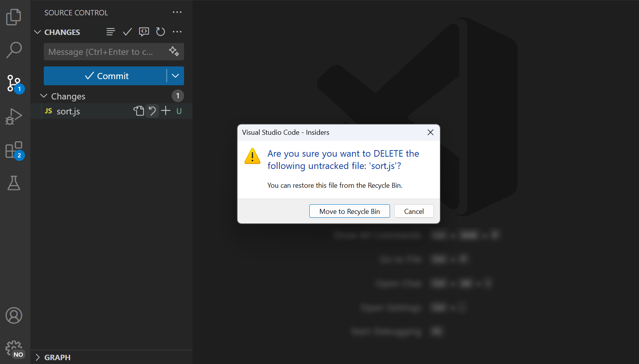Open the Accounts menu

click(14, 316)
